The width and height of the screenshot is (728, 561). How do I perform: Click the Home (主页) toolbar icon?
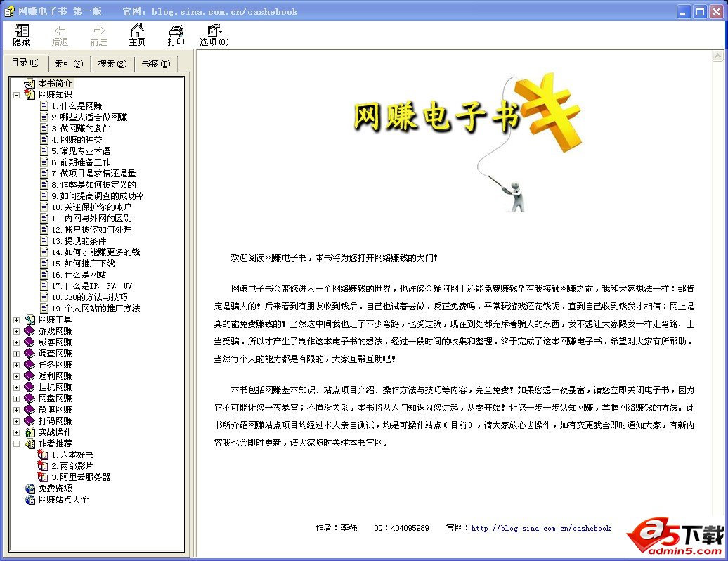coord(137,31)
